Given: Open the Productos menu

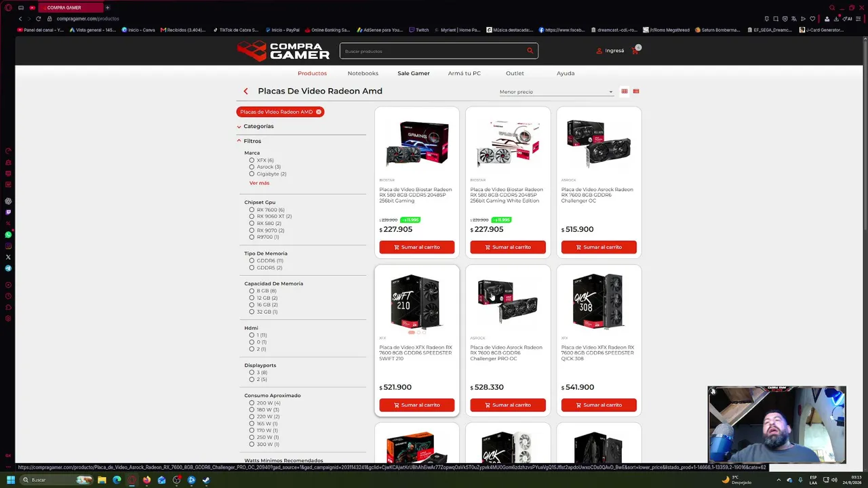Looking at the screenshot, I should 312,73.
